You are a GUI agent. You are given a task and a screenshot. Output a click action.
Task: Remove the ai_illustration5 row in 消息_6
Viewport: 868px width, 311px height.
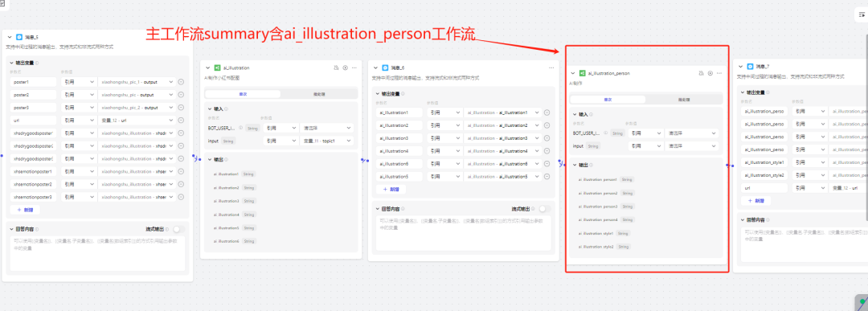547,177
